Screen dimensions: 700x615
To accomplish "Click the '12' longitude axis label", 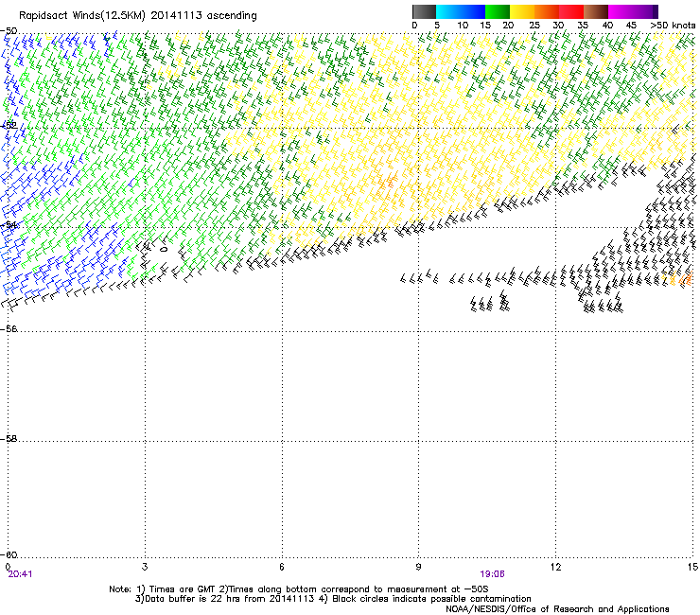I will [x=555, y=567].
